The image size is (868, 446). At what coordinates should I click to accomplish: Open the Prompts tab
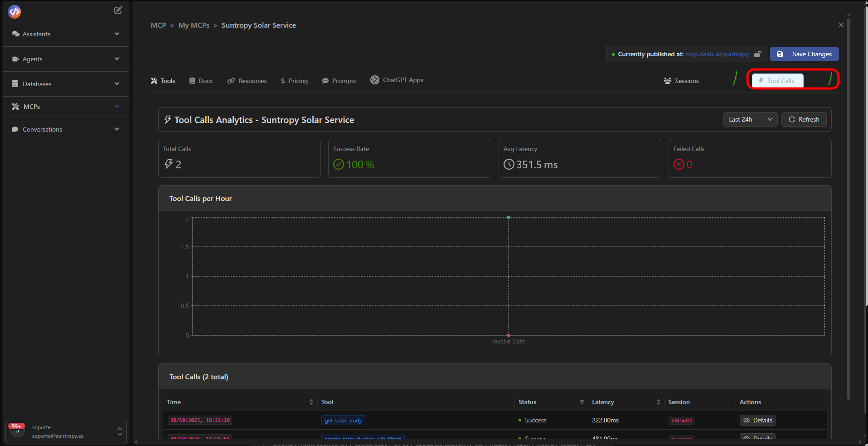339,81
